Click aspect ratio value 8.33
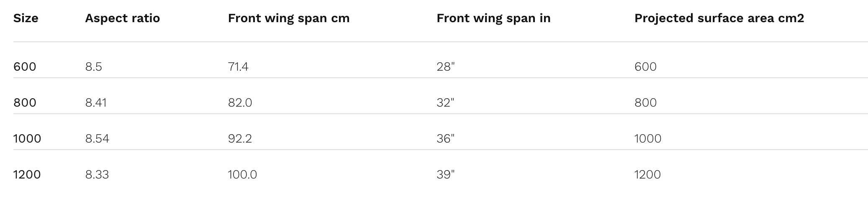Viewport: 868px width, 204px height. pyautogui.click(x=97, y=174)
